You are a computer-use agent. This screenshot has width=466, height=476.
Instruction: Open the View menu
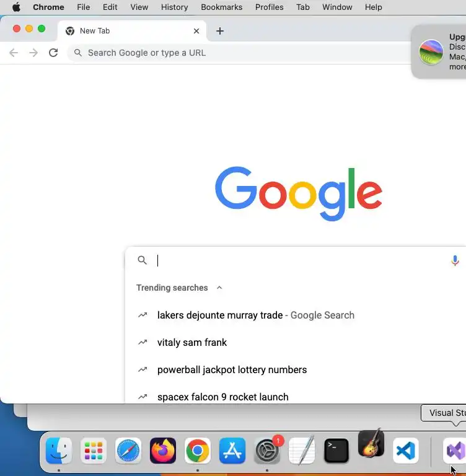[x=139, y=7]
